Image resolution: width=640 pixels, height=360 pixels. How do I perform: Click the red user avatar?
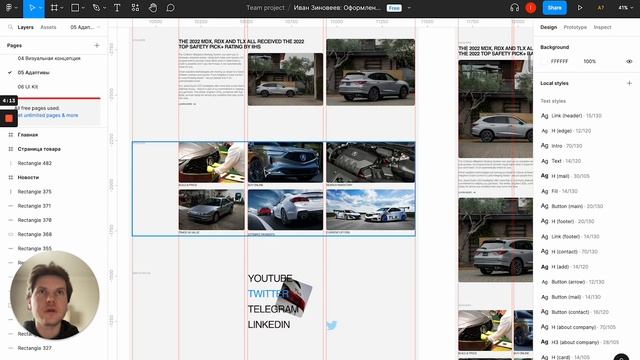[x=530, y=8]
